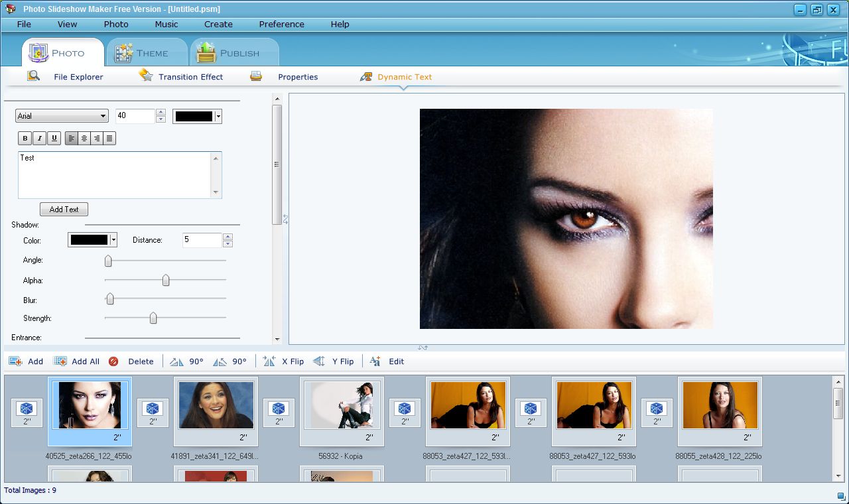
Task: Collapse the left panel with splitter arrow
Action: coord(285,219)
